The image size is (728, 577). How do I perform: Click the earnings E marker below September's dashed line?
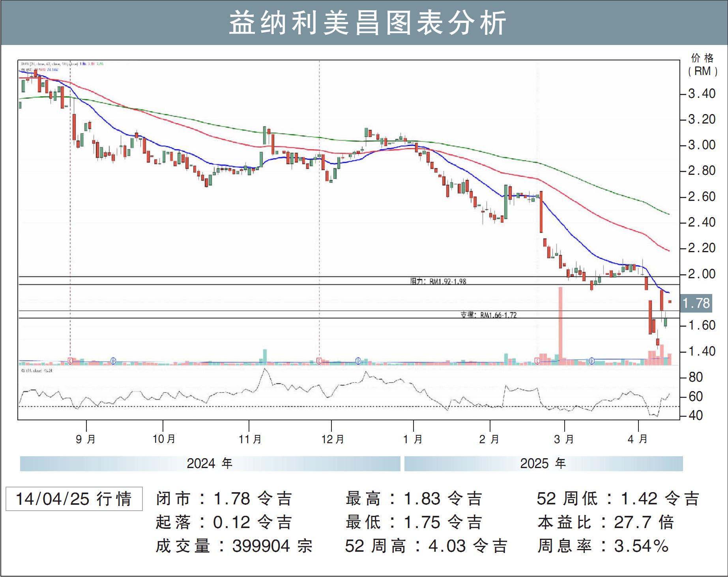coord(71,361)
